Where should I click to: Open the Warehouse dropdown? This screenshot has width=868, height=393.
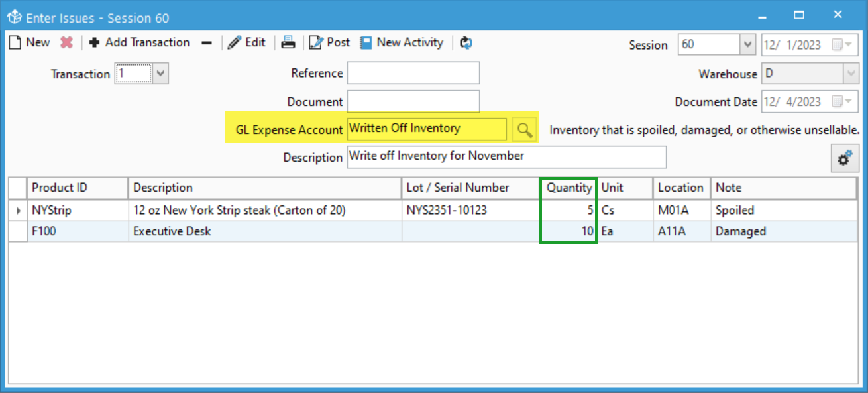[850, 74]
